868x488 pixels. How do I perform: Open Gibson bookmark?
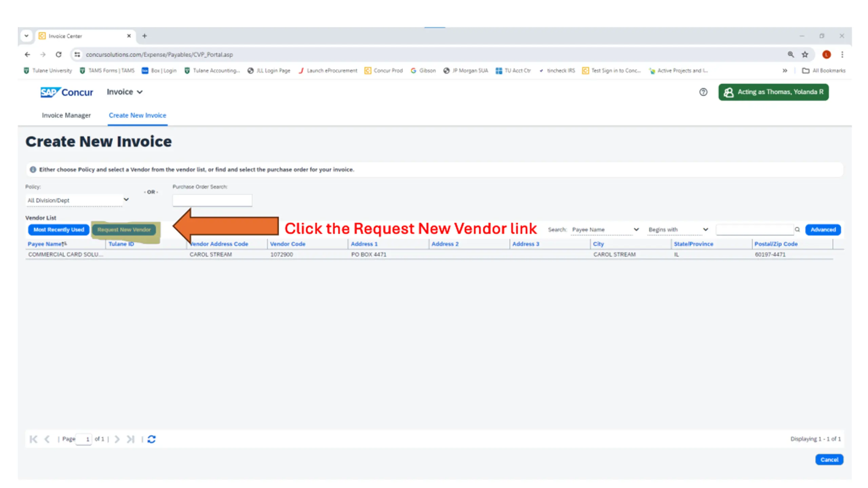(x=423, y=70)
